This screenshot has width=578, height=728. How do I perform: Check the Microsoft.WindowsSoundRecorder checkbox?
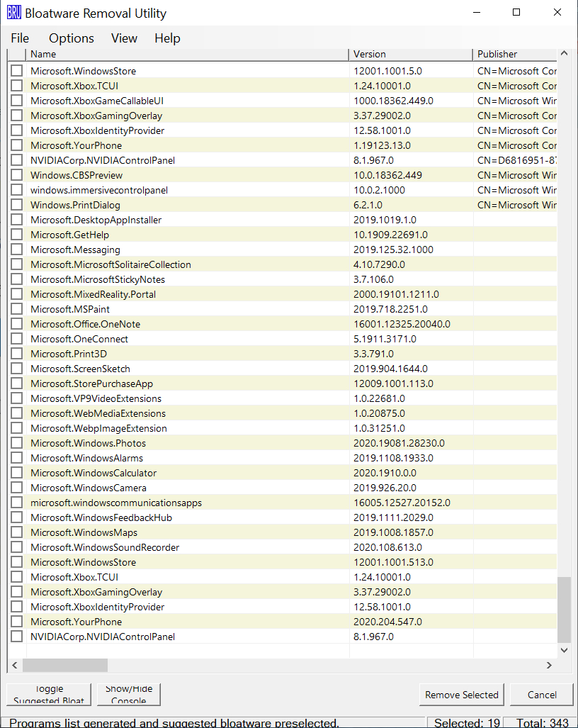pos(17,547)
